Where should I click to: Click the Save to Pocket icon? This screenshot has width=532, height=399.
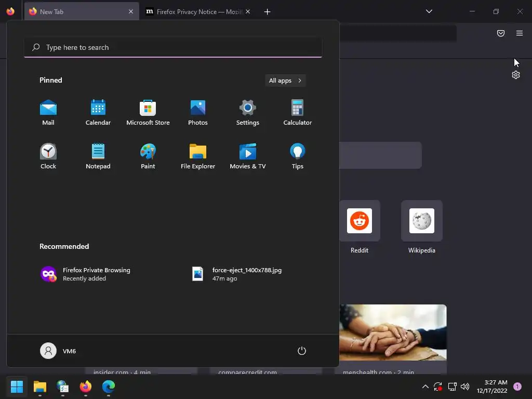501,33
